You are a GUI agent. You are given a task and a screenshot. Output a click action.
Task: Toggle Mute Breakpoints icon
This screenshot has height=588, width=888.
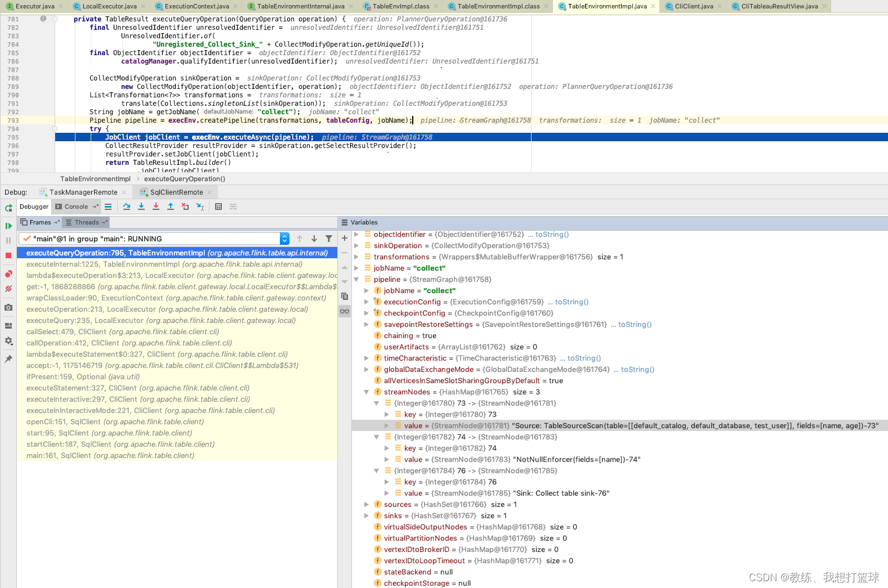8,289
